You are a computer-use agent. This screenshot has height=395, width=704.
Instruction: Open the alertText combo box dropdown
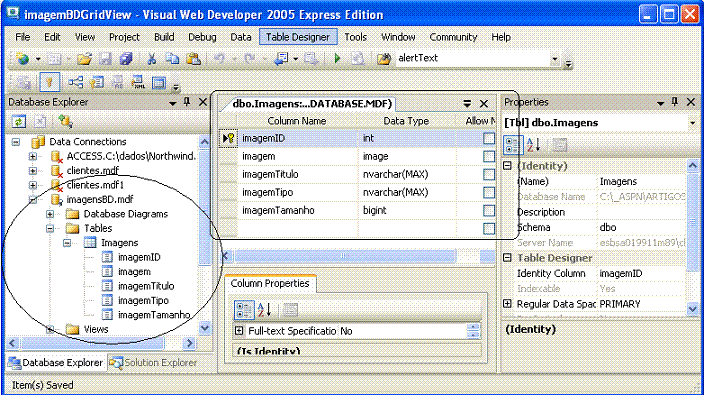pos(555,58)
